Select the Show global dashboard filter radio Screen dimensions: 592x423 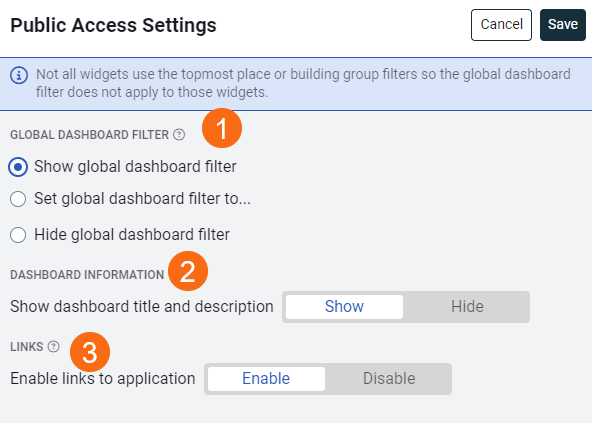tap(18, 167)
